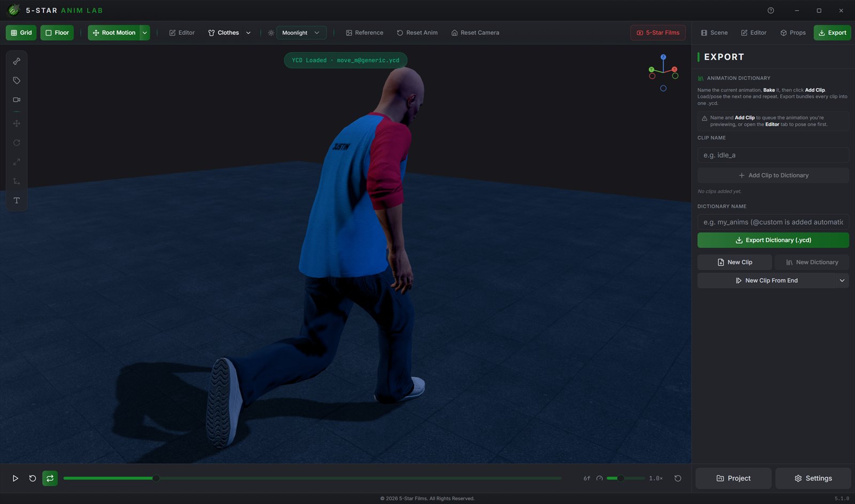Select the camera tool in left sidebar
This screenshot has height=504, width=855.
tap(17, 100)
